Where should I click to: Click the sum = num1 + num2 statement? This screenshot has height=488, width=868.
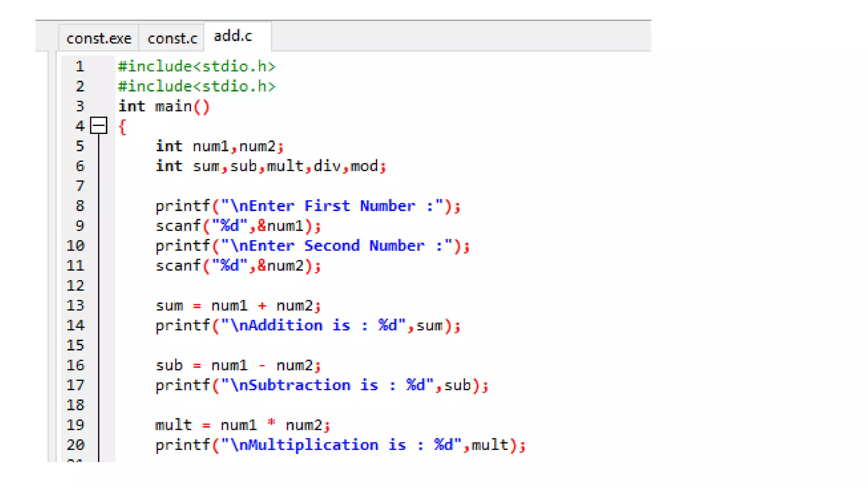pos(238,306)
